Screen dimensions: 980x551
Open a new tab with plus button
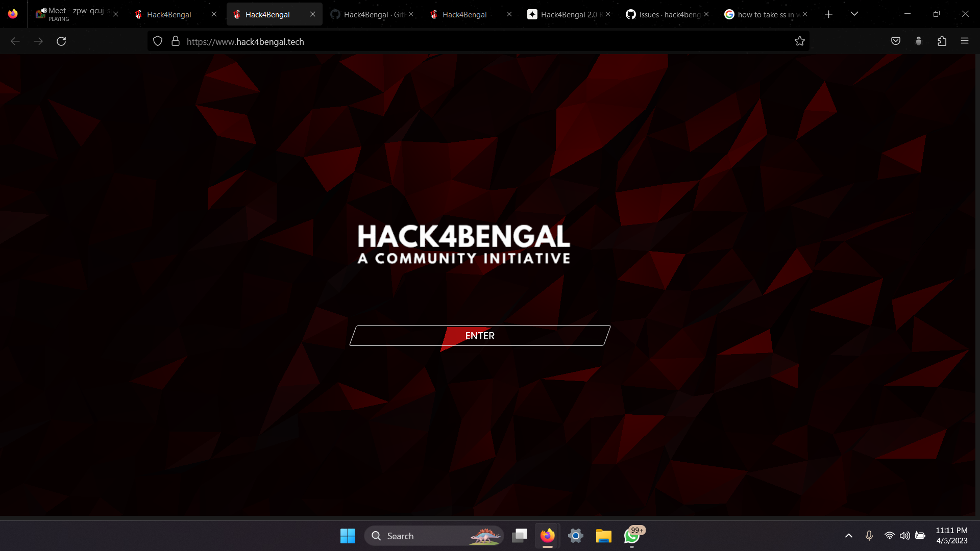828,14
